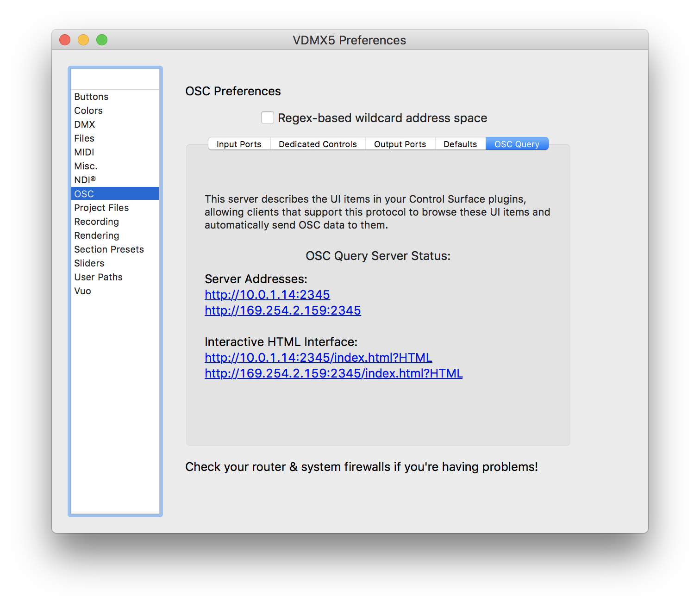Select Misc. in the preferences list

tap(115, 166)
